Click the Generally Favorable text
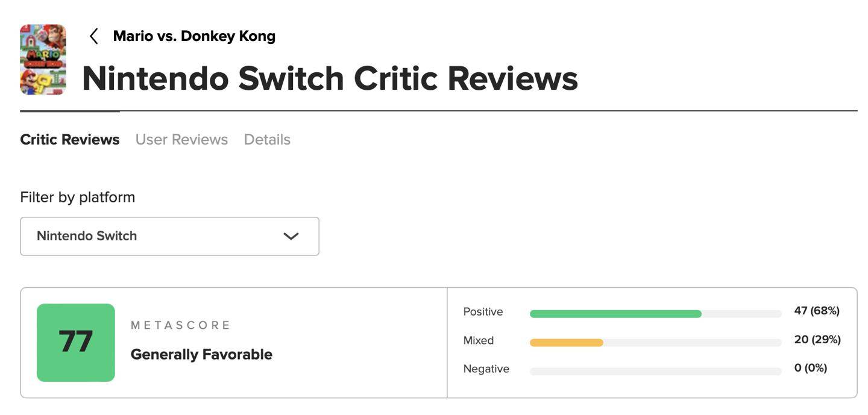868x415 pixels. (x=201, y=355)
